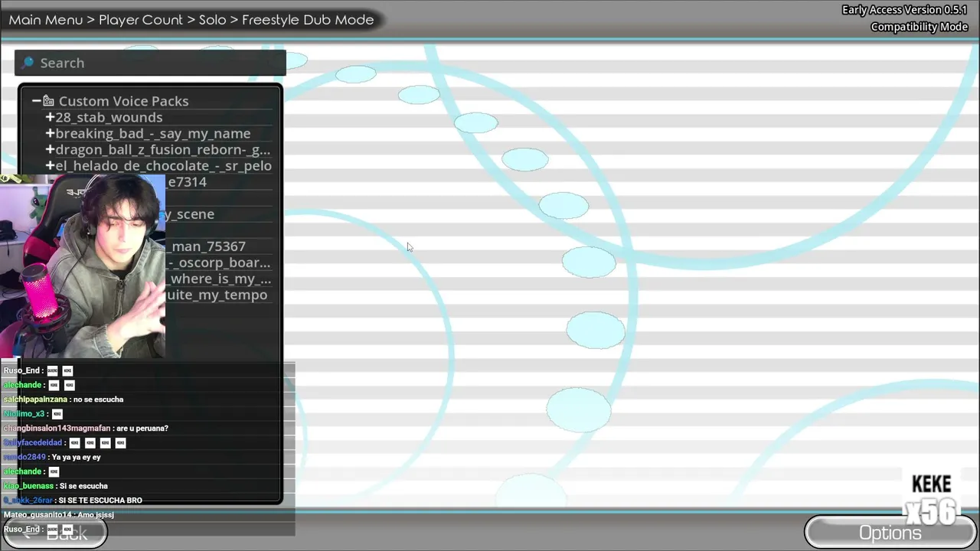
Task: Click the magnifying glass search icon
Action: pos(28,63)
